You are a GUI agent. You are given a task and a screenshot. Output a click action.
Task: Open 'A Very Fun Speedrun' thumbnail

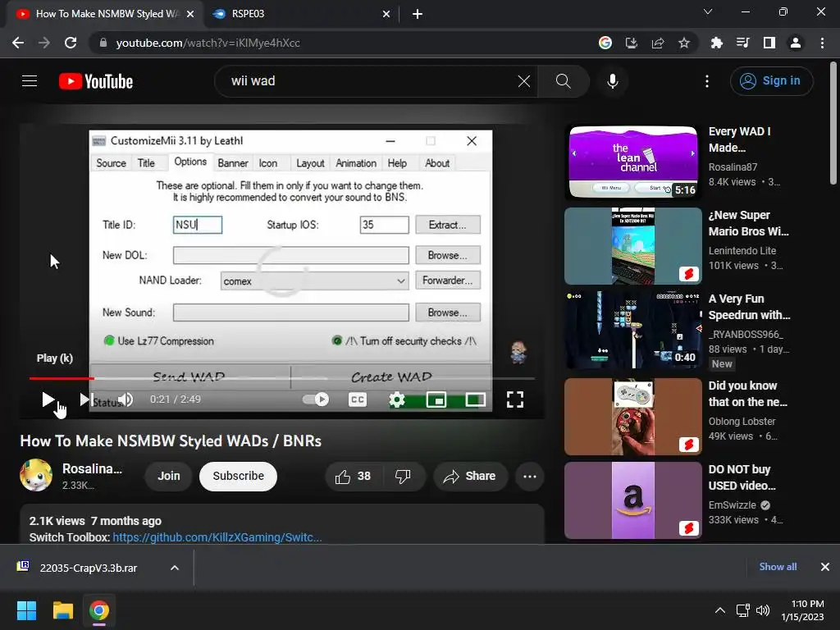[632, 330]
